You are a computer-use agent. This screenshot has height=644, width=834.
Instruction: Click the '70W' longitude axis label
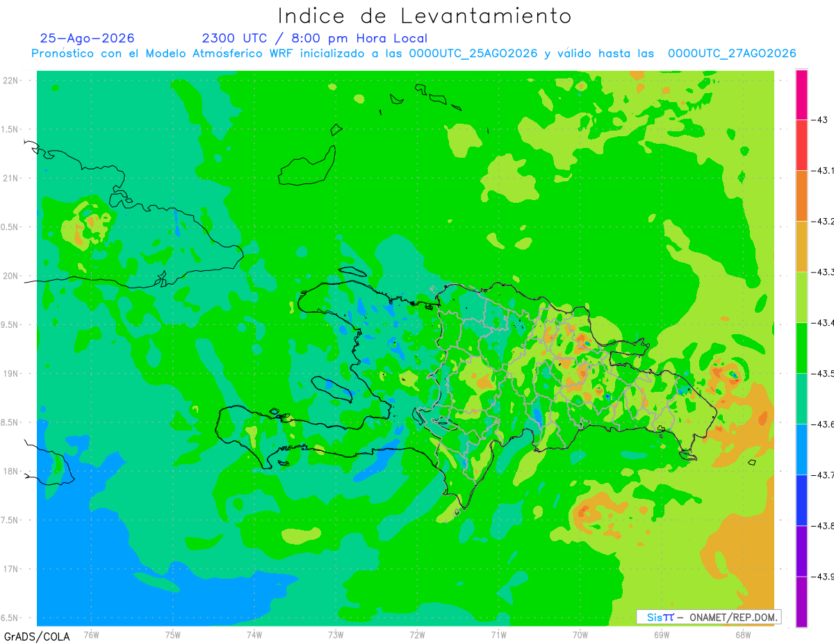tap(580, 635)
